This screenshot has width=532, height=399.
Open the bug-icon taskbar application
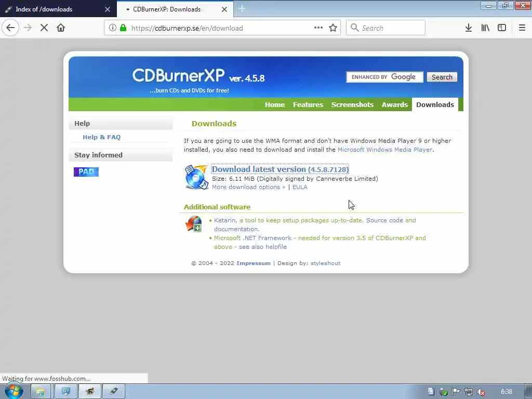[89, 392]
